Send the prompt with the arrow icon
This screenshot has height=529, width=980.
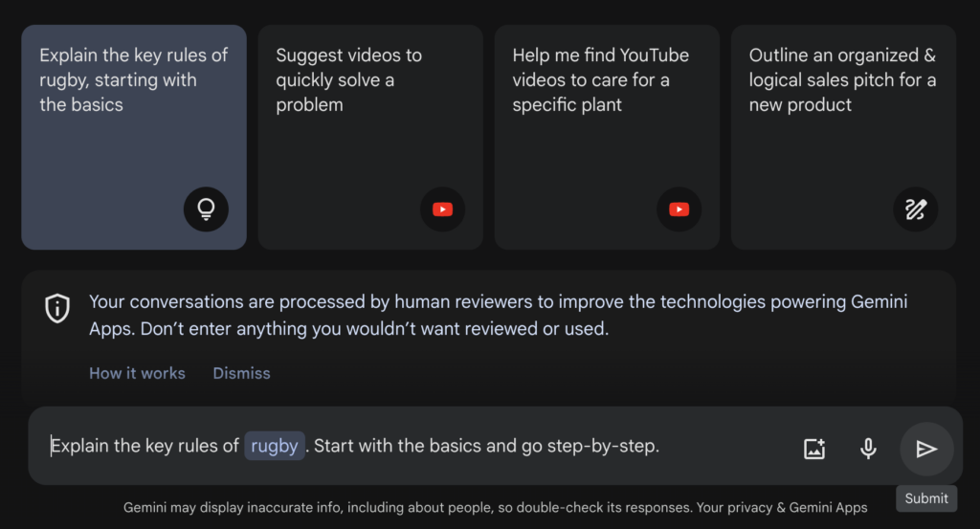(x=926, y=449)
